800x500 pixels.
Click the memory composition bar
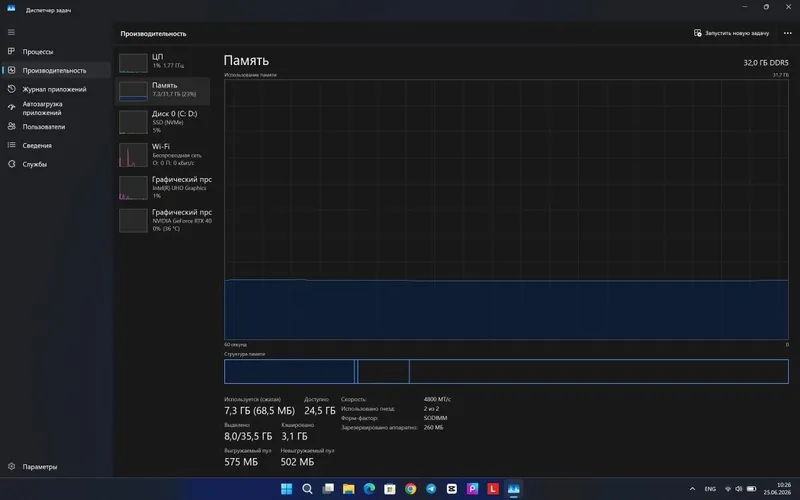point(506,371)
